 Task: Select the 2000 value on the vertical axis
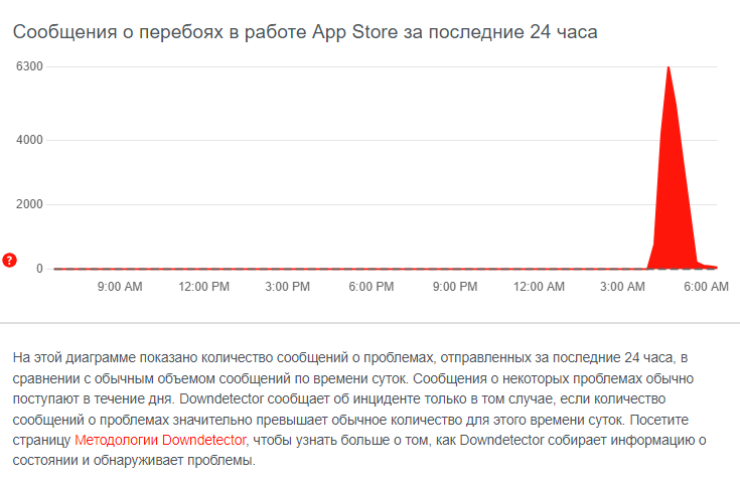(x=28, y=204)
